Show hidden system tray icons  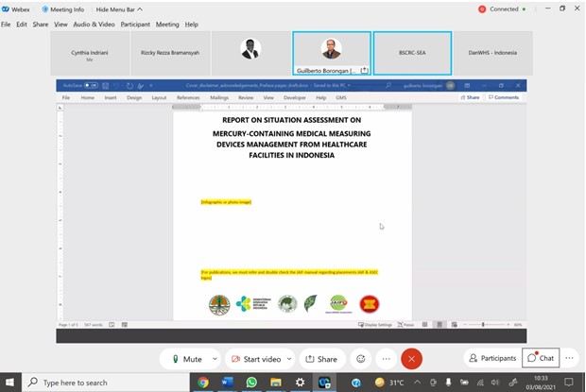(418, 383)
